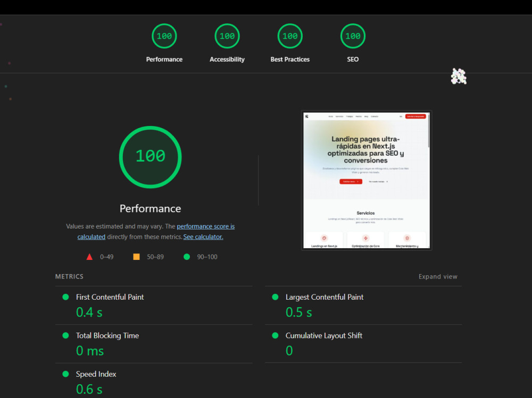The width and height of the screenshot is (532, 398).
Task: Click the landing page screenshot thumbnail
Action: tap(367, 180)
